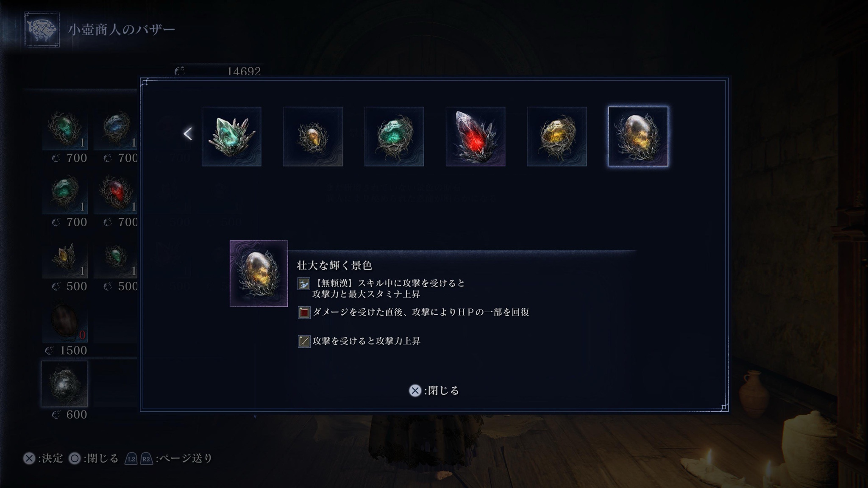Click the 閉じる circle prompt at bottom left

tap(94, 458)
